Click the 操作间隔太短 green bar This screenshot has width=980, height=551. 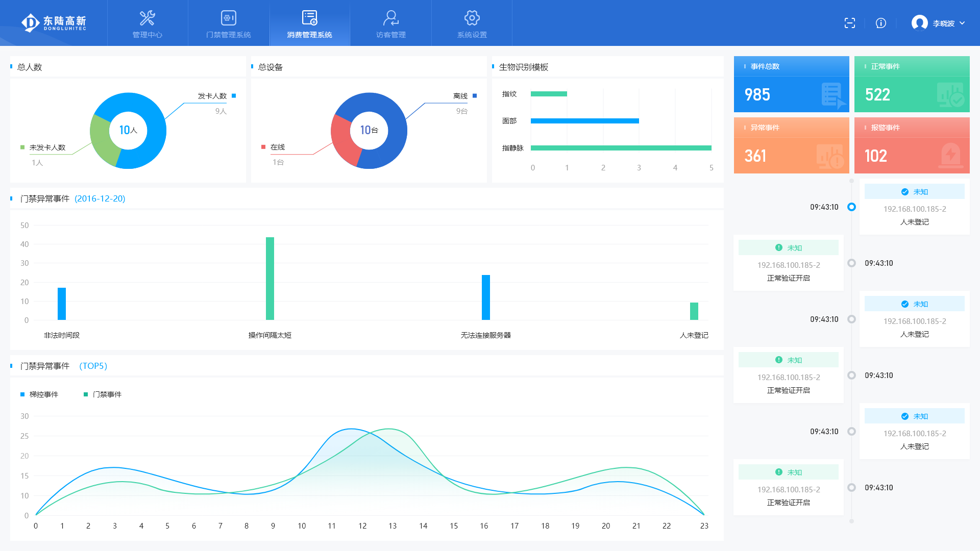(x=270, y=279)
